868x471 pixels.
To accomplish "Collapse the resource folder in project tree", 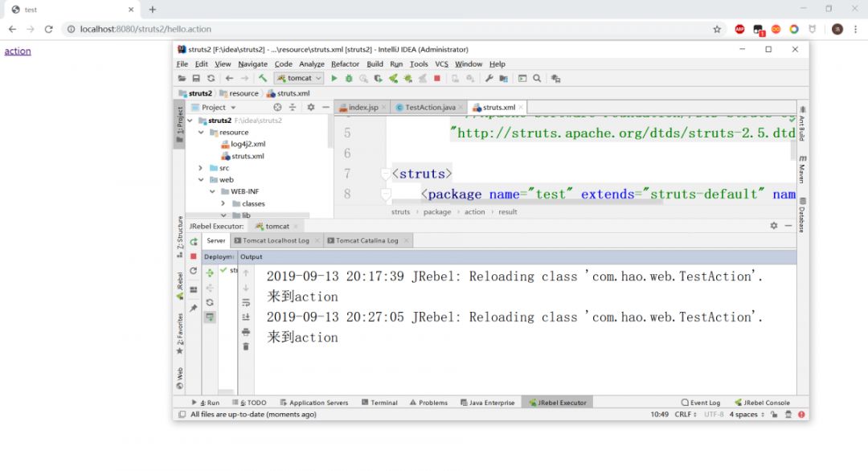I will (202, 133).
